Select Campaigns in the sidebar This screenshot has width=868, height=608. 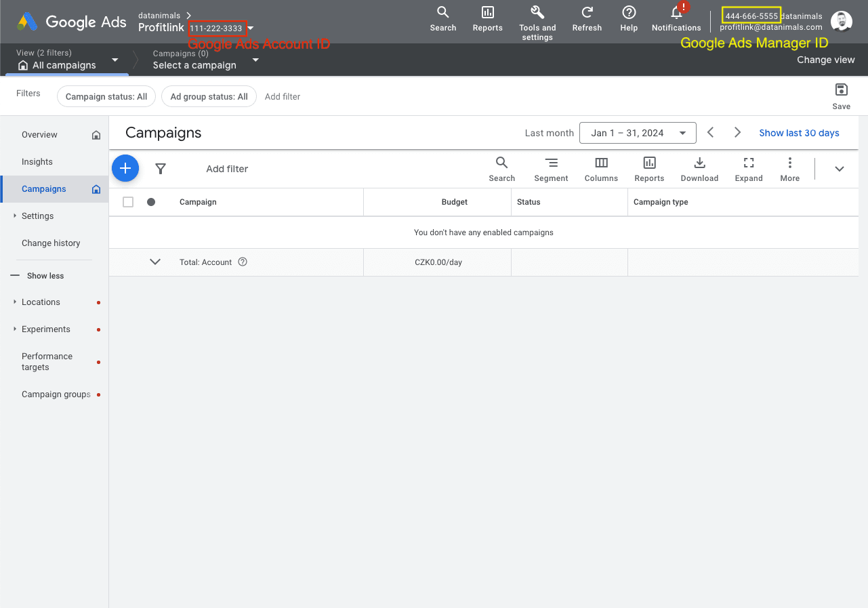tap(44, 189)
